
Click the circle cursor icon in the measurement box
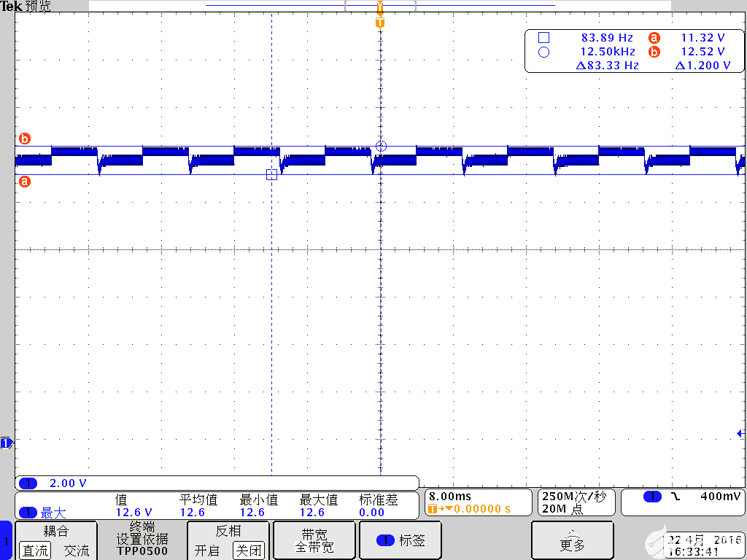pos(543,51)
